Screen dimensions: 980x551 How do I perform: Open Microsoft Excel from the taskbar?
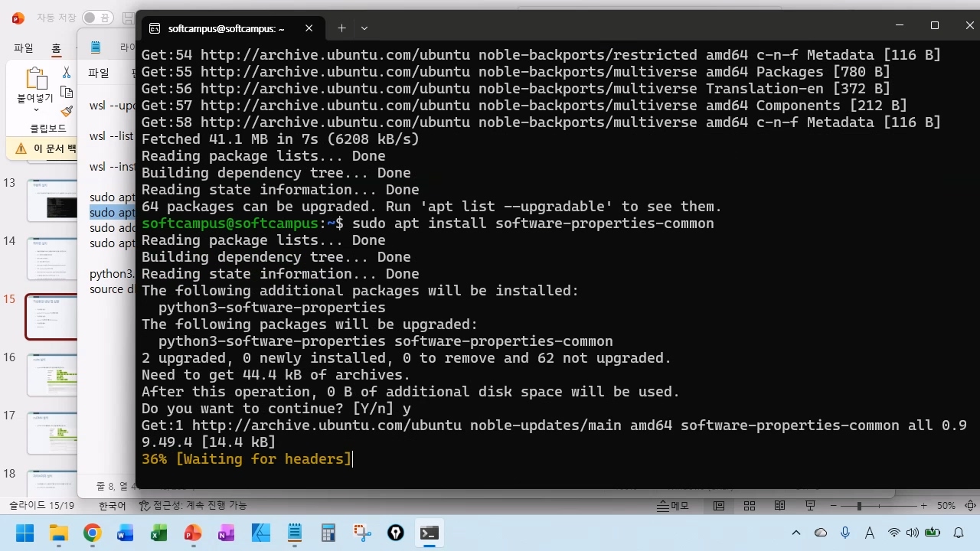point(159,533)
